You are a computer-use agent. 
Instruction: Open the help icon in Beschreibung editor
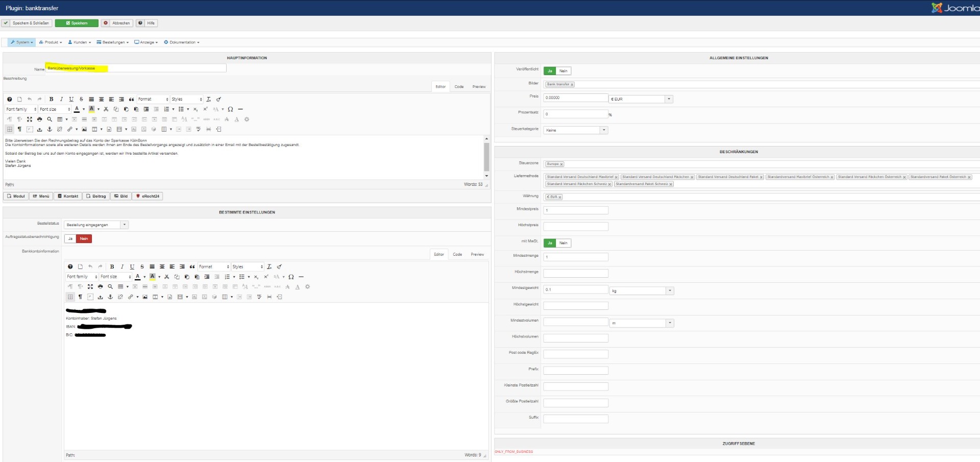(10, 100)
